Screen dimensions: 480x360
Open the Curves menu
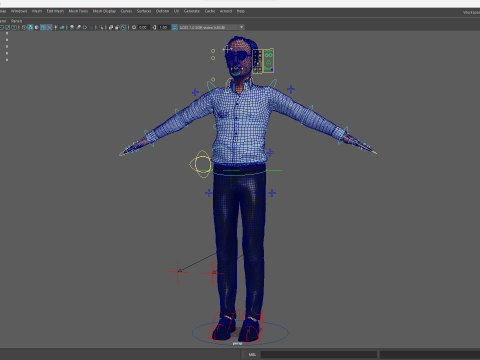pos(126,11)
